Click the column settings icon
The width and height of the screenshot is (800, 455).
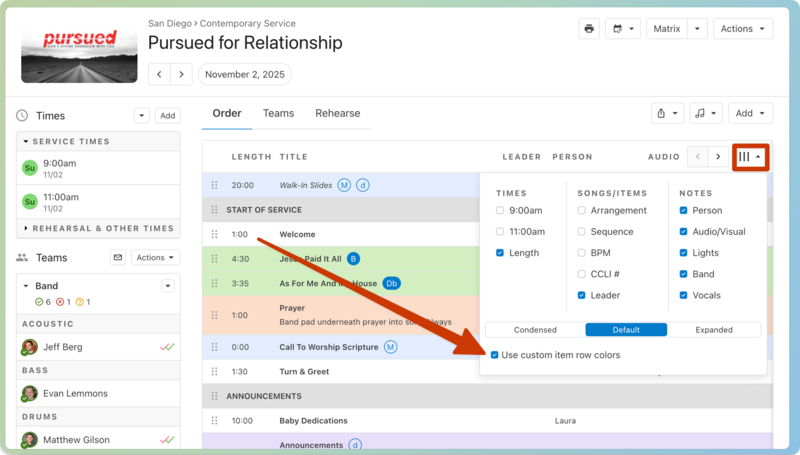[749, 157]
